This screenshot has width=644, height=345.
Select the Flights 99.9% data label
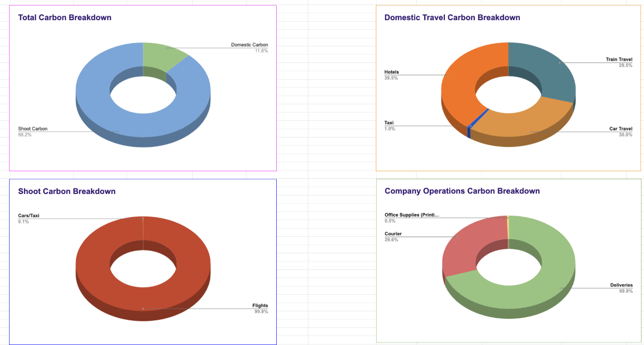click(260, 308)
